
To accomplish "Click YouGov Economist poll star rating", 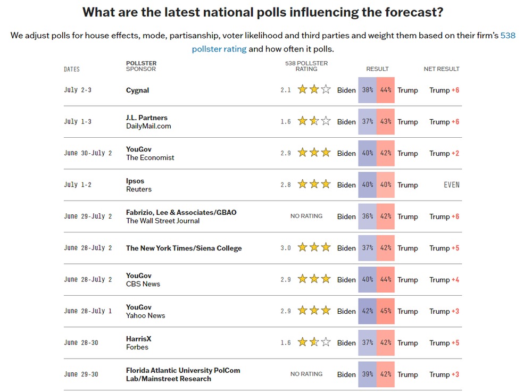I will click(x=314, y=153).
